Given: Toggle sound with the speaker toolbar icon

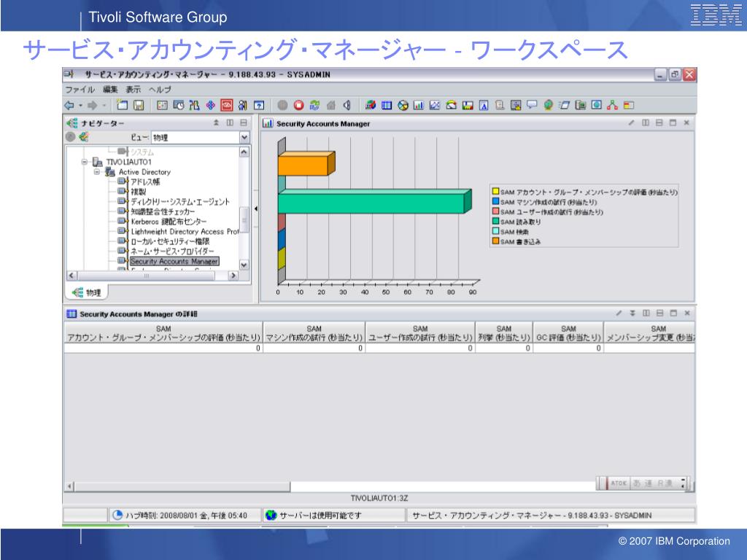Looking at the screenshot, I should click(347, 105).
